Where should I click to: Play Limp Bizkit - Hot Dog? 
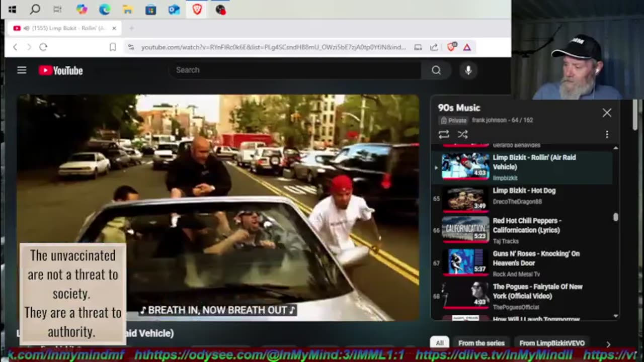pos(524,191)
